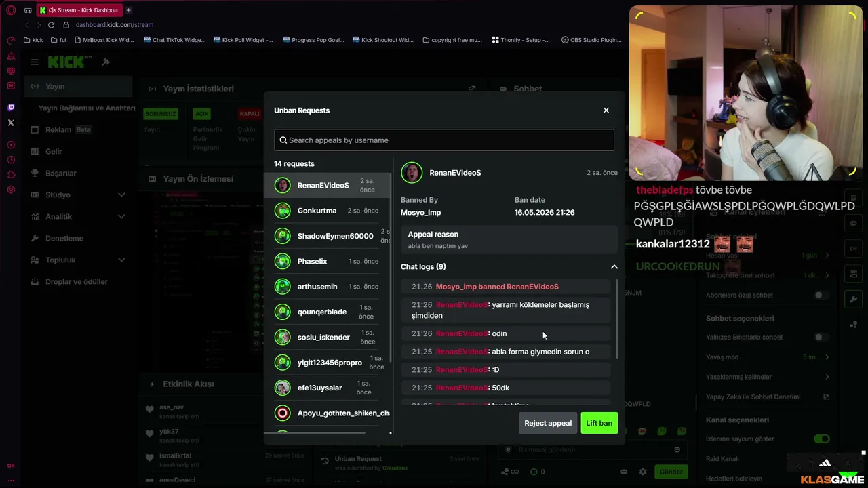868x488 pixels.
Task: Open the wrench channel actions icon
Action: pos(853,299)
